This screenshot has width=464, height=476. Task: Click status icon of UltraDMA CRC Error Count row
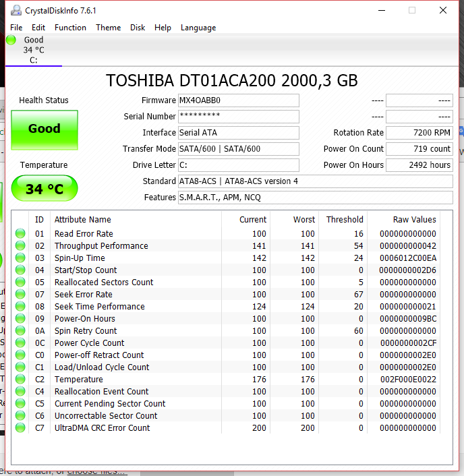tap(20, 427)
